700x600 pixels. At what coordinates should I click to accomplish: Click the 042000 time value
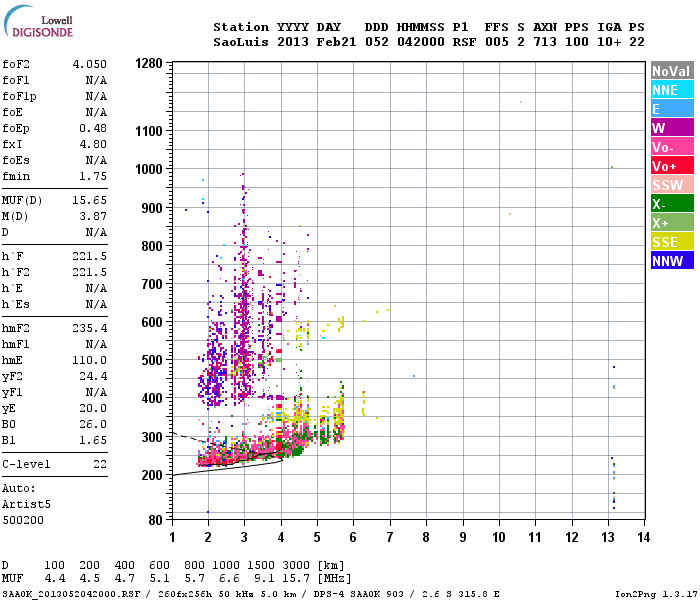click(x=421, y=42)
